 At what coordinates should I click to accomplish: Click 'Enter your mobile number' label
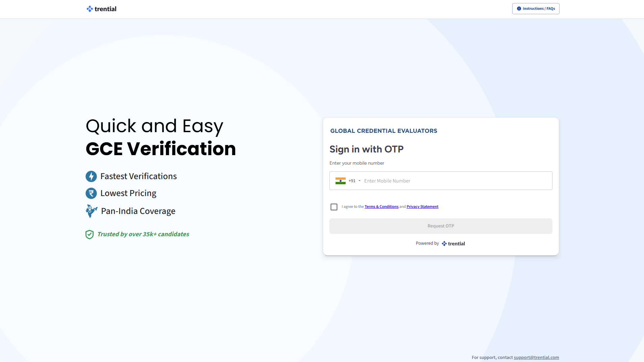coord(357,163)
